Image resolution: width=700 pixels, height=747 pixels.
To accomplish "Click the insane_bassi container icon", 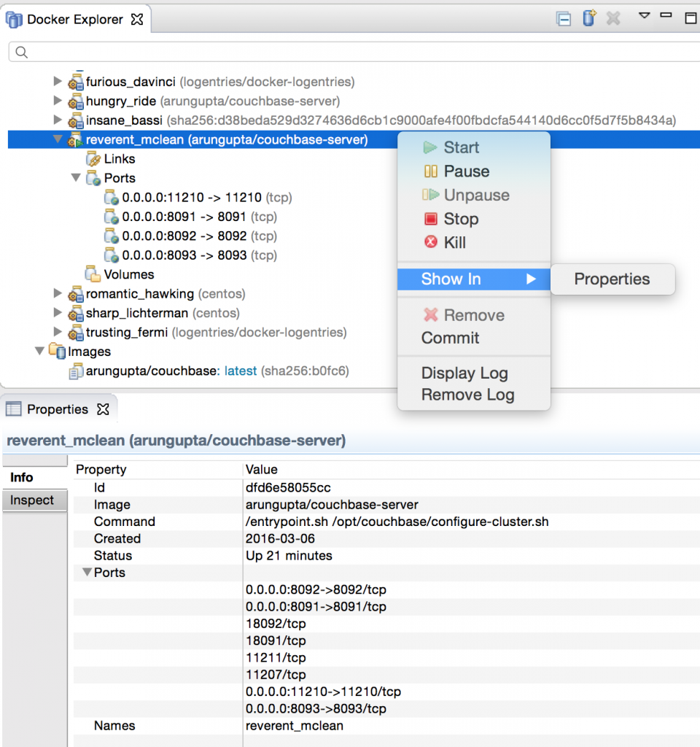I will tap(75, 120).
